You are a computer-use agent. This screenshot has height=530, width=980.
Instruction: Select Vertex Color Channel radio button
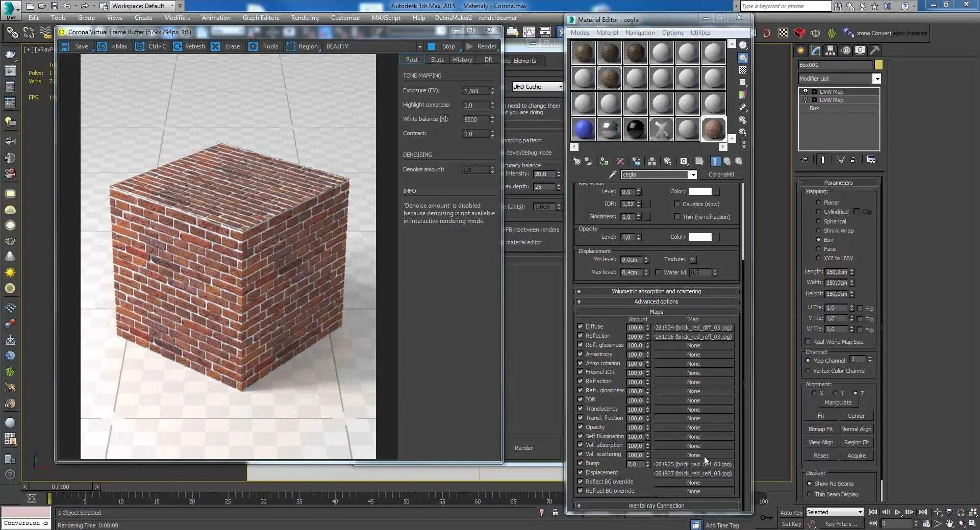tap(808, 371)
